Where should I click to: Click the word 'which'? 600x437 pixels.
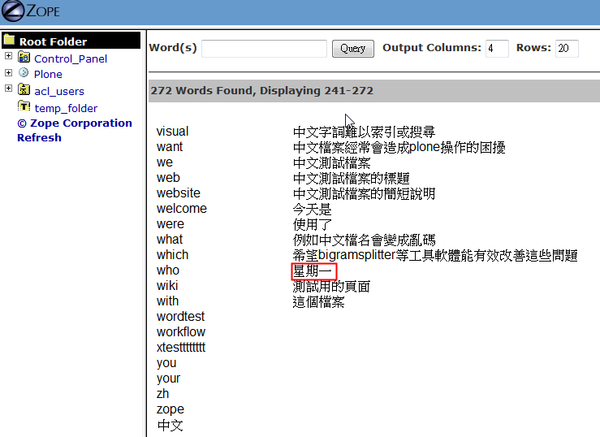(x=172, y=255)
